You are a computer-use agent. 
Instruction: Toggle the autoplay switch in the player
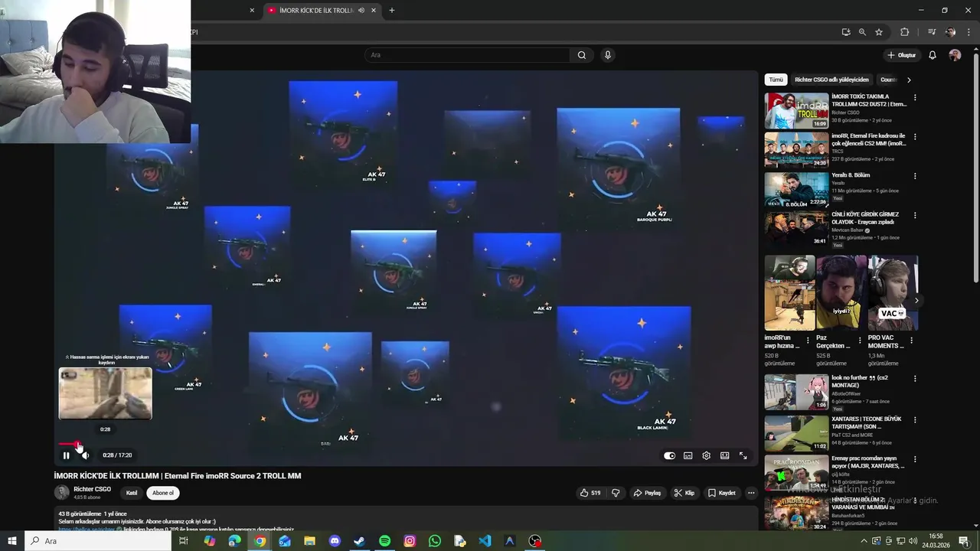pyautogui.click(x=669, y=455)
